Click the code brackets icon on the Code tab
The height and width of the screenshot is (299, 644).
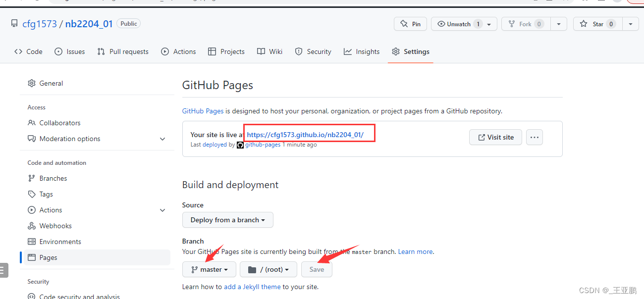tap(18, 51)
